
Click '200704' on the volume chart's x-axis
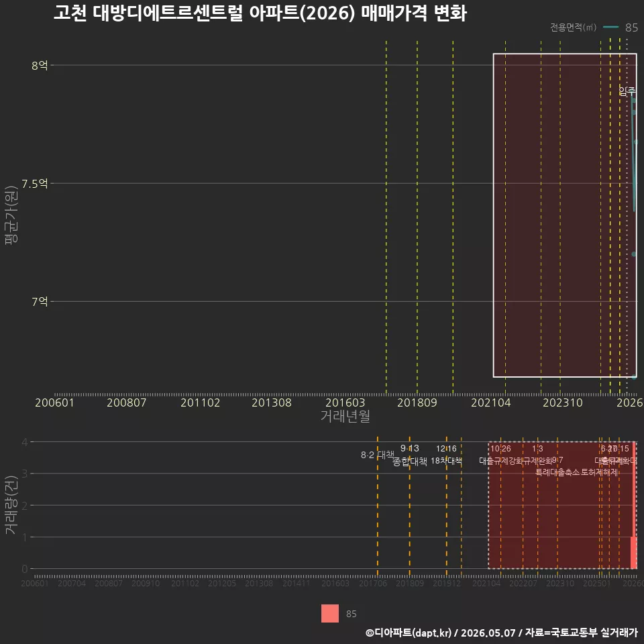[72, 583]
